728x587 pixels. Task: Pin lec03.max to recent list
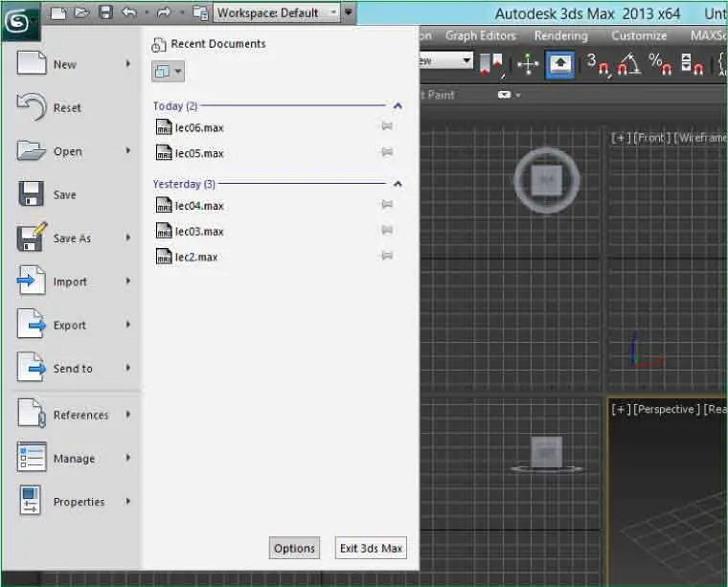click(x=387, y=229)
